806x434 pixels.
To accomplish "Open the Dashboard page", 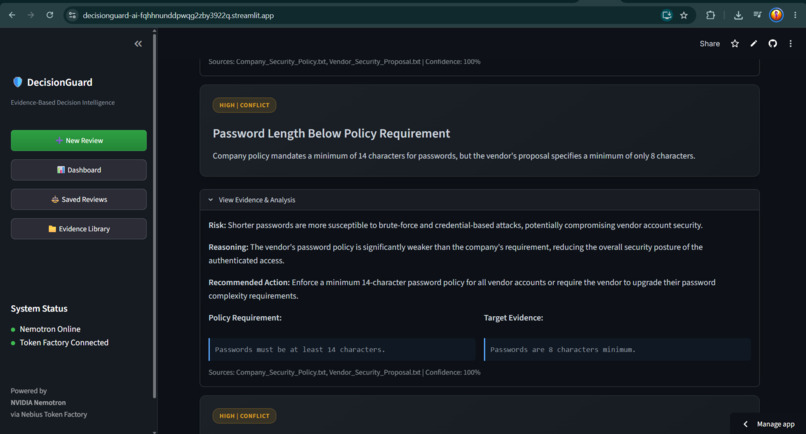I will tap(79, 170).
